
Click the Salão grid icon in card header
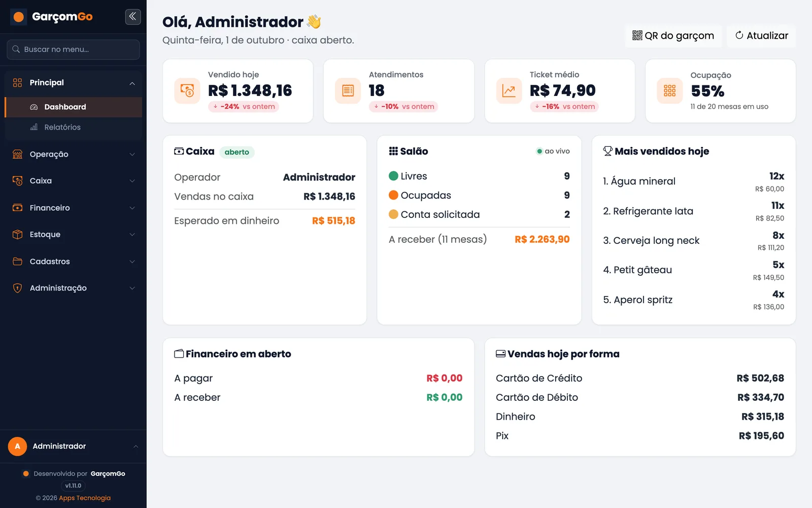click(x=393, y=151)
